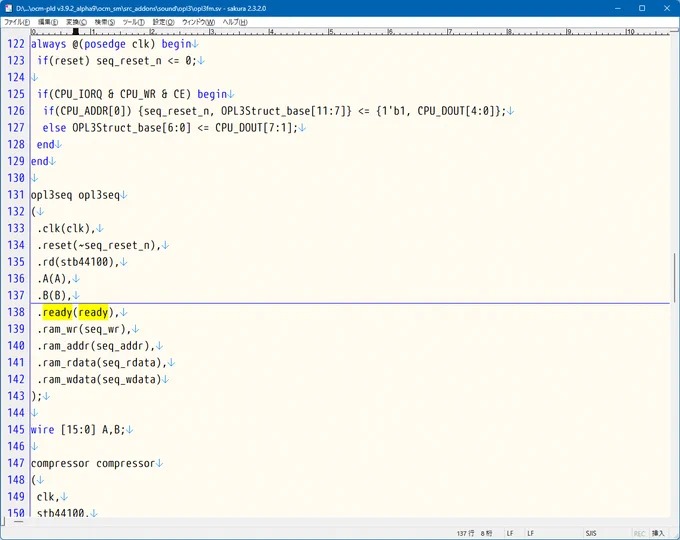Screen dimensions: 680x540
Task: Select line number 145
Action: click(x=16, y=430)
